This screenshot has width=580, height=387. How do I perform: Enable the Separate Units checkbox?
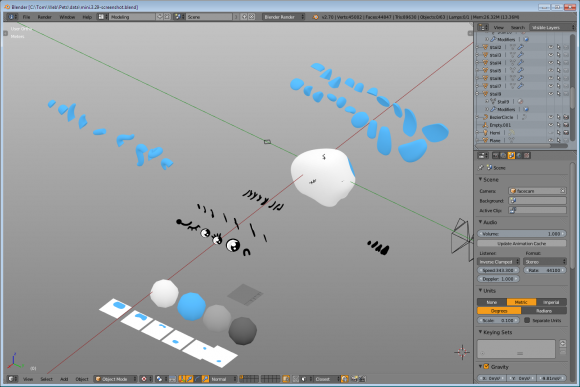click(x=527, y=320)
